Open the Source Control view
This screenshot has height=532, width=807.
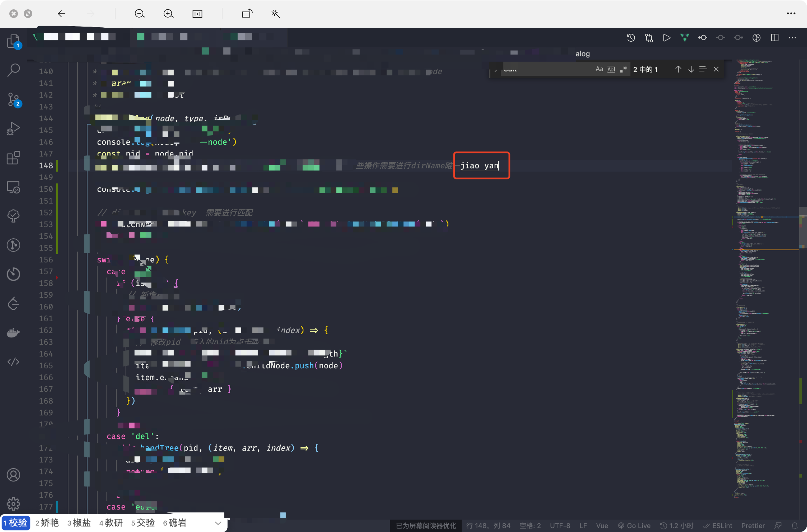click(x=13, y=99)
